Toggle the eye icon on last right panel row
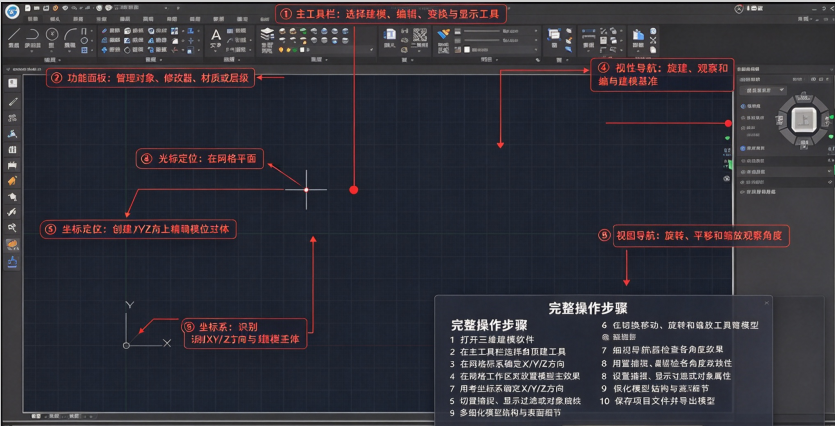 (x=743, y=191)
